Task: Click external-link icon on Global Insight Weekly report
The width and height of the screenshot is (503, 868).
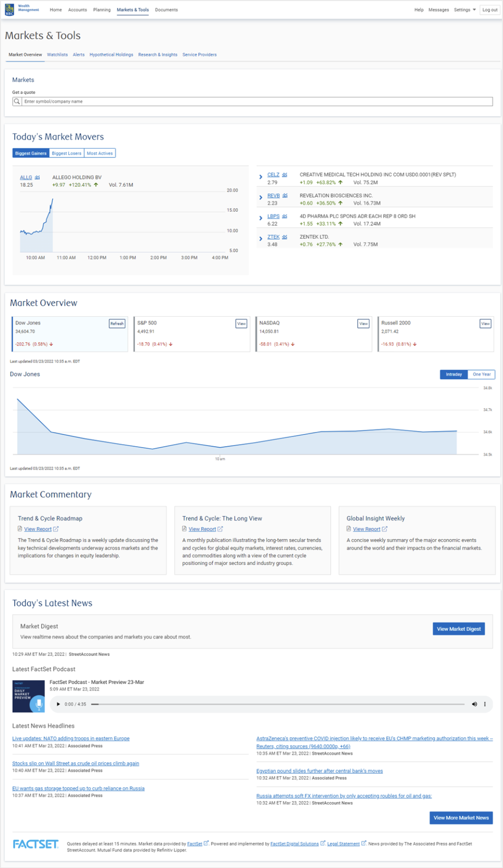Action: coord(385,529)
